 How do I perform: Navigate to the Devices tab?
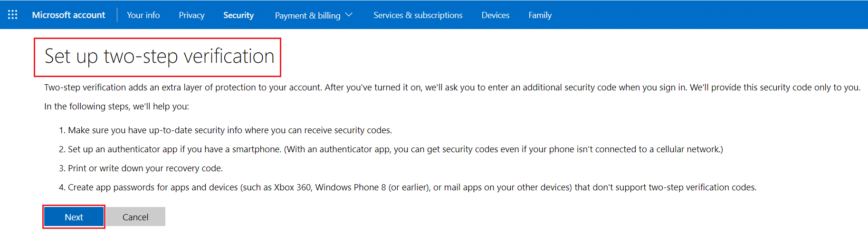pos(495,15)
